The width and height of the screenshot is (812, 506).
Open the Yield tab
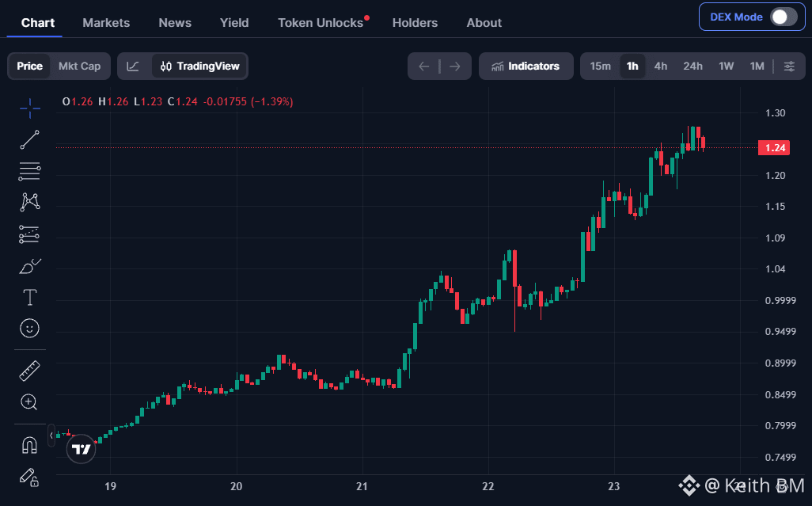[x=234, y=23]
